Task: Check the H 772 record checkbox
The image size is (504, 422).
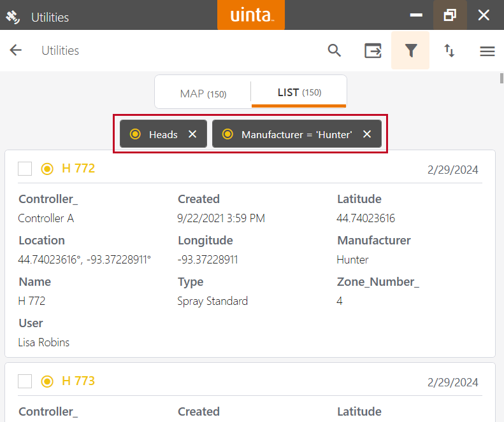Action: tap(25, 169)
